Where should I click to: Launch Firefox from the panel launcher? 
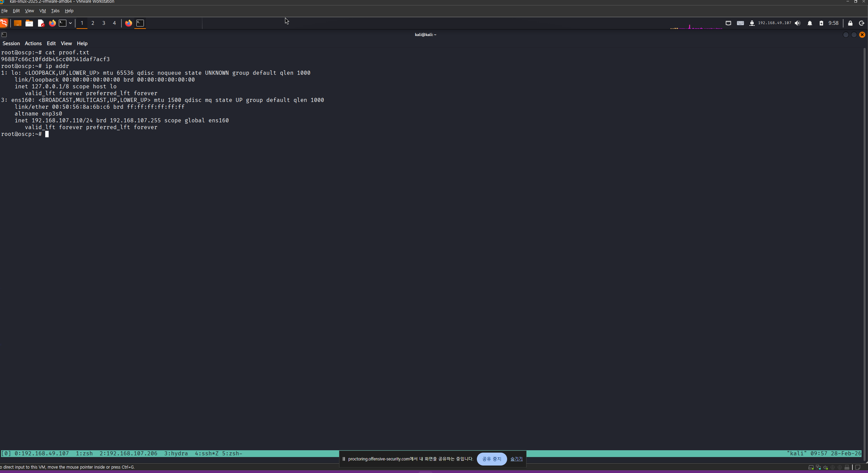click(x=52, y=23)
